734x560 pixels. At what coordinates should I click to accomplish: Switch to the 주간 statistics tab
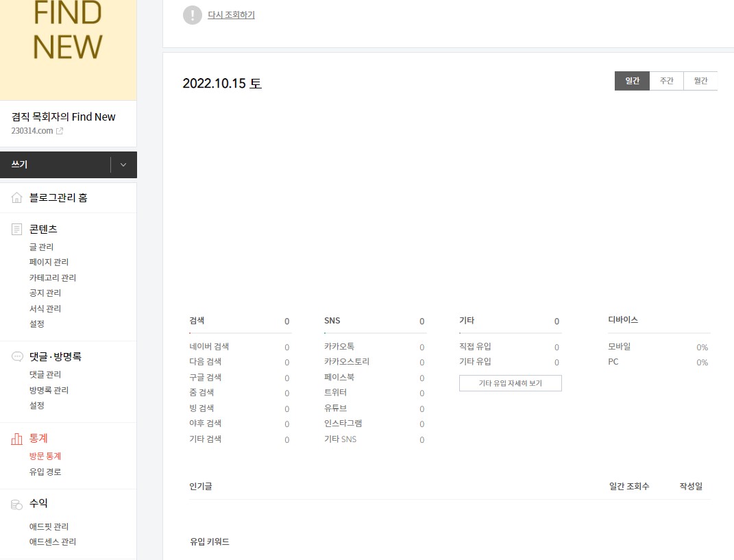pos(666,80)
